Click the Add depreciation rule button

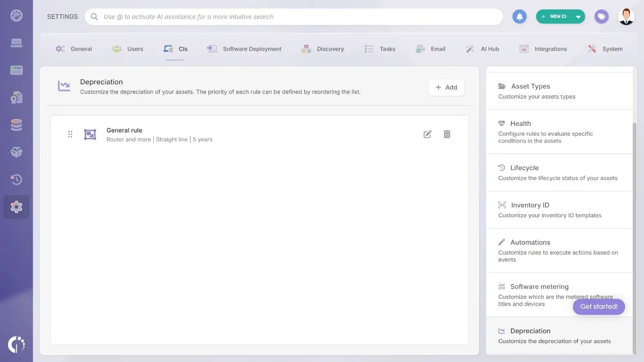click(x=446, y=88)
